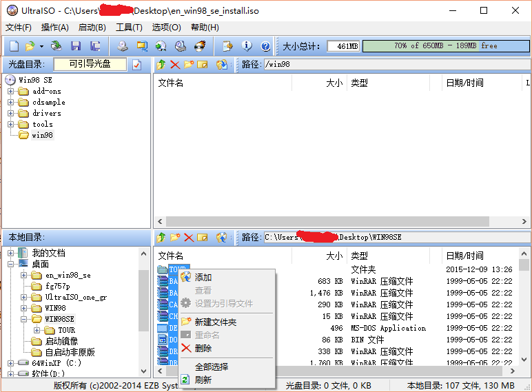Choose 新建文件夹 in the context menu
This screenshot has height=392, width=532.
coord(226,322)
